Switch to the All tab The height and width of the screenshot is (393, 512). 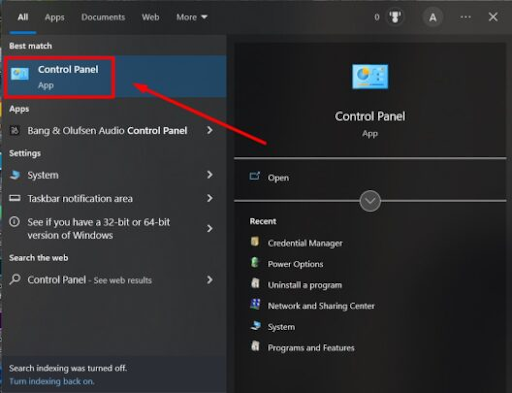(x=23, y=17)
